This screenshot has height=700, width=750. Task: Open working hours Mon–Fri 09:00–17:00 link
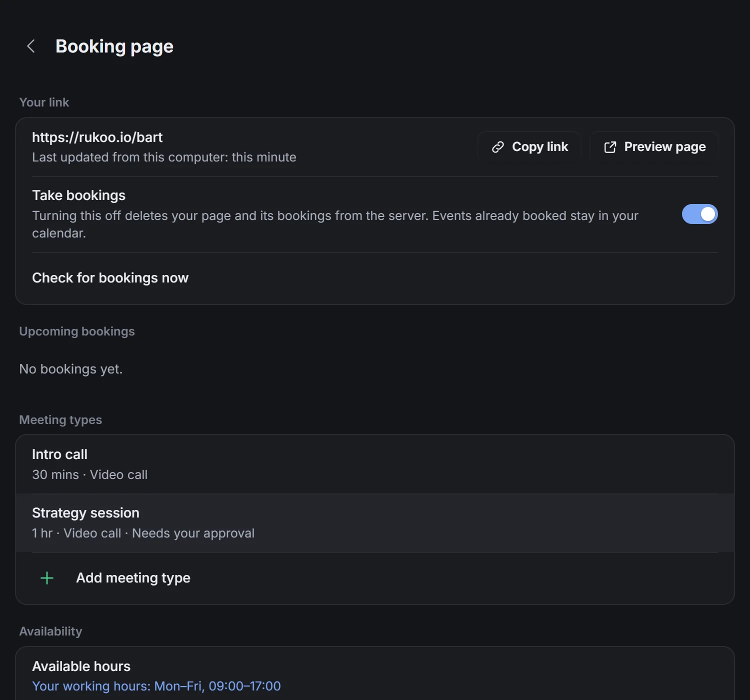pyautogui.click(x=156, y=686)
